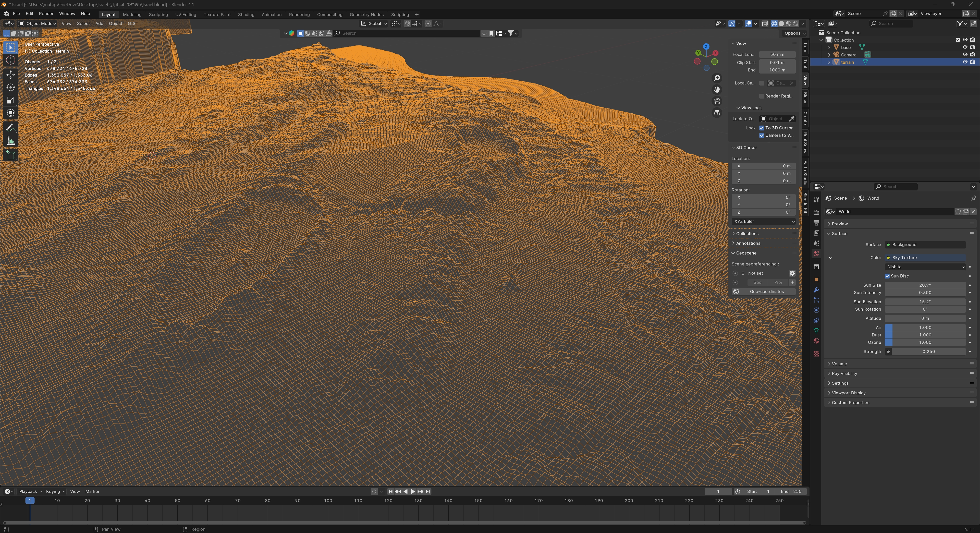This screenshot has width=980, height=533.
Task: Open the GIS menu
Action: [x=131, y=23]
